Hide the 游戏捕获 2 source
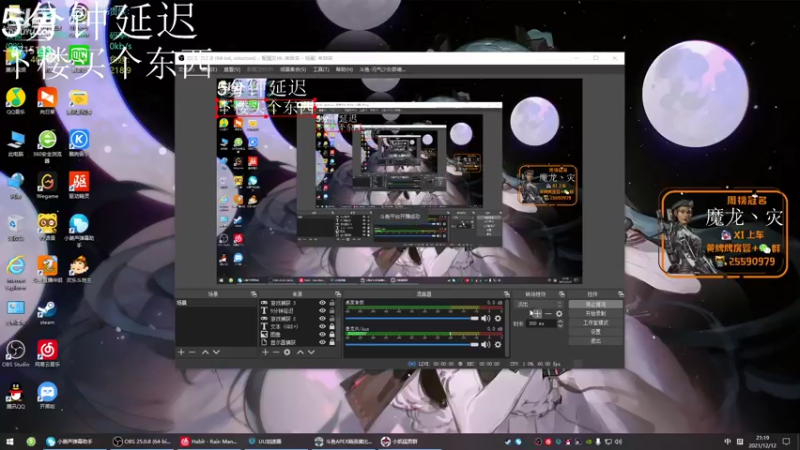 coord(322,318)
